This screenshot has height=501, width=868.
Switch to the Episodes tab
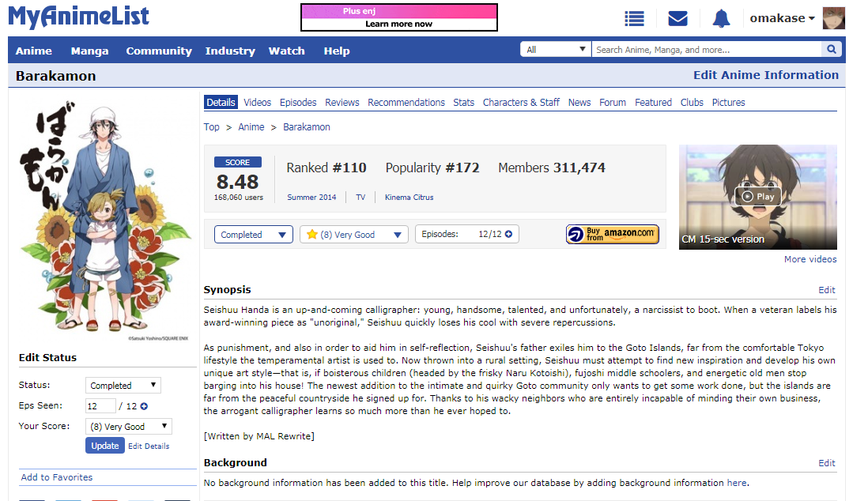pos(298,103)
